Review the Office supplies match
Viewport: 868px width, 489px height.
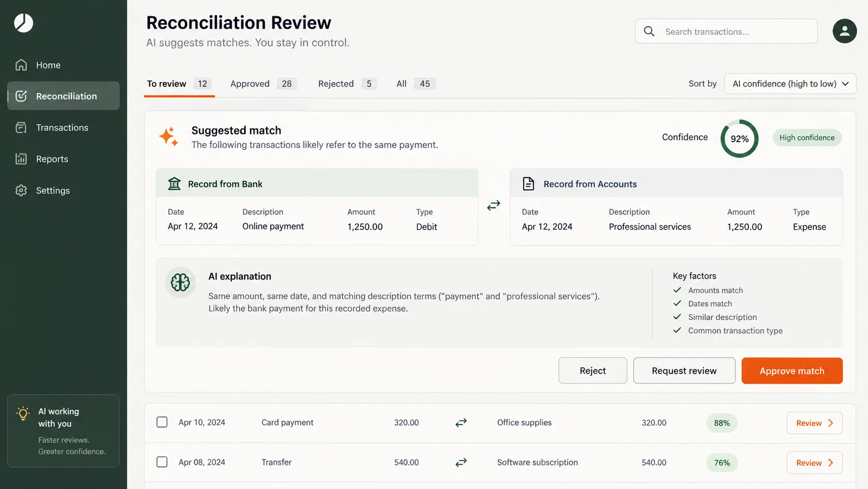click(815, 423)
